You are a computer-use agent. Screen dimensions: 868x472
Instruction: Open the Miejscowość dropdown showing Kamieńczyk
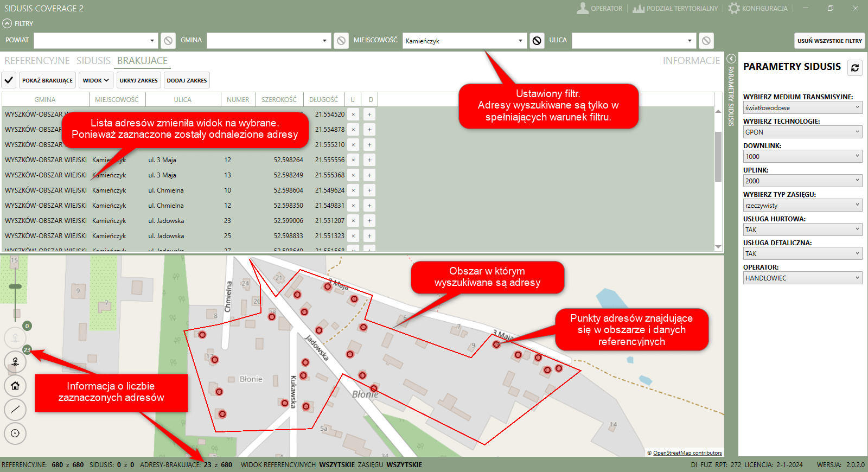pos(520,41)
